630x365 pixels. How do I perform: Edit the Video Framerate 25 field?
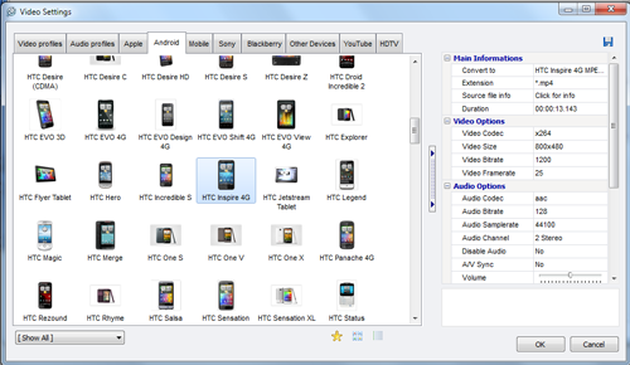pos(570,173)
